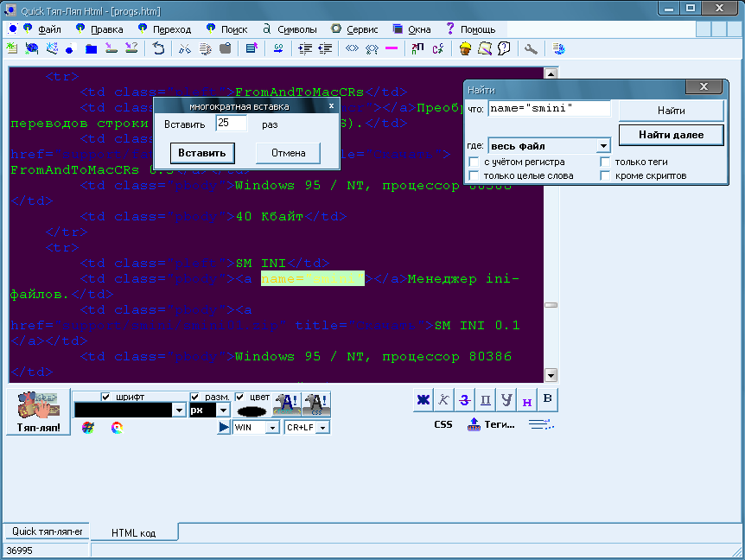Click the undo arrow toolbar icon

158,48
